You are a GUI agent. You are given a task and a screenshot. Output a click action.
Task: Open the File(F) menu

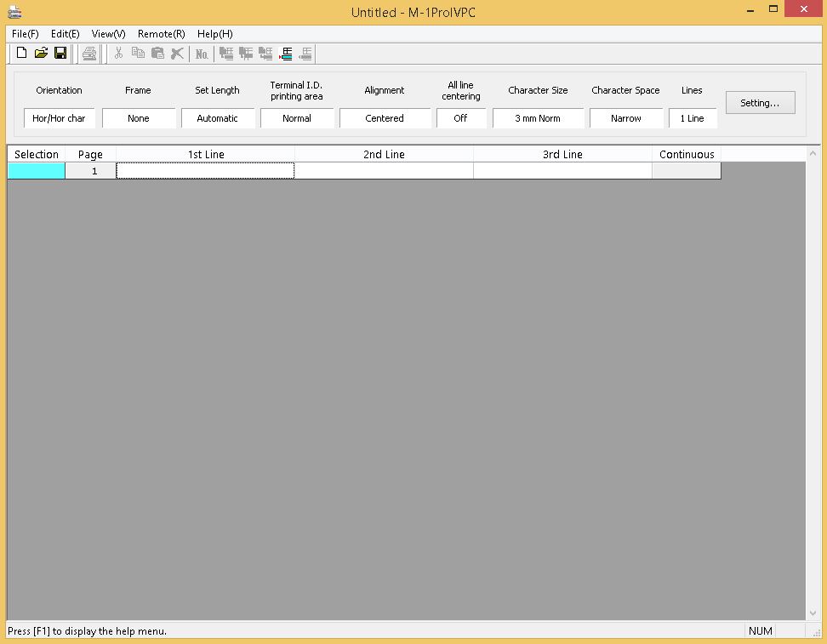coord(26,34)
